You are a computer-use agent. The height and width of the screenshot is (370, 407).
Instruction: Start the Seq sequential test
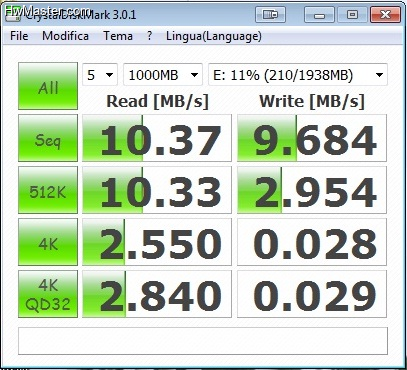(x=48, y=138)
